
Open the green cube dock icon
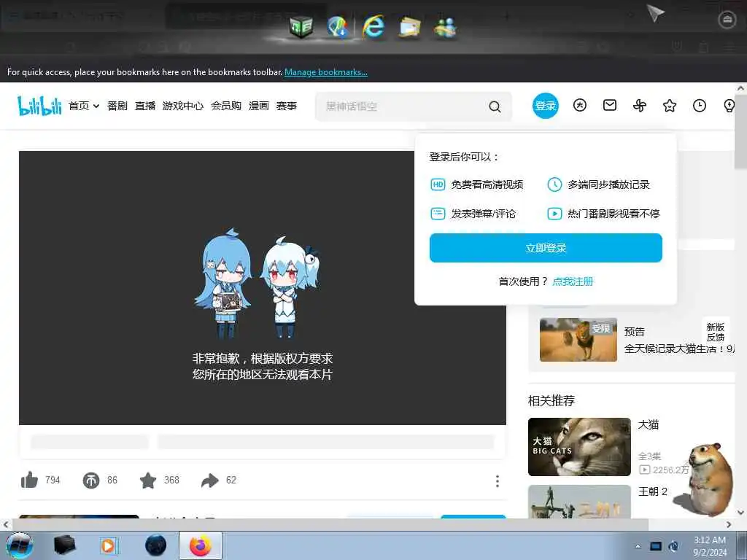[301, 26]
